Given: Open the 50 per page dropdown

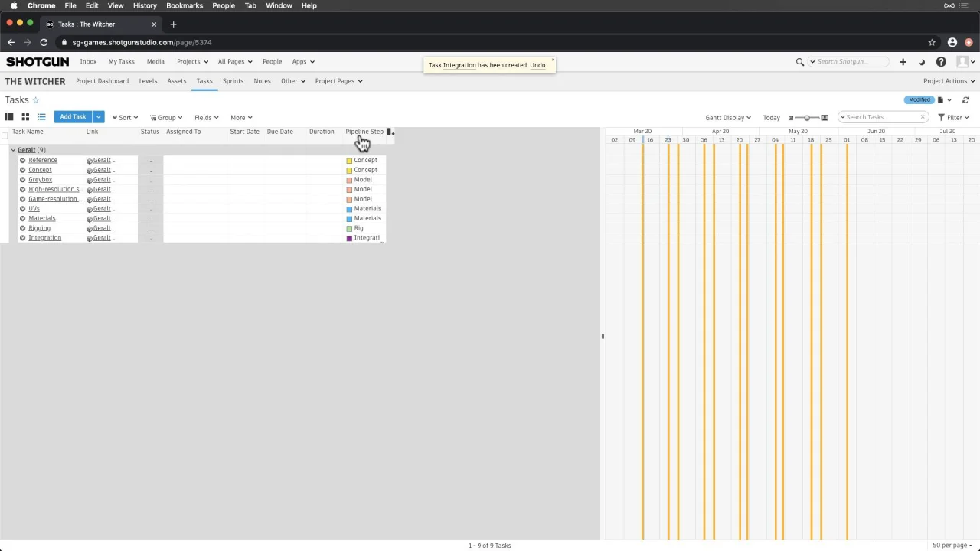Looking at the screenshot, I should pyautogui.click(x=953, y=546).
